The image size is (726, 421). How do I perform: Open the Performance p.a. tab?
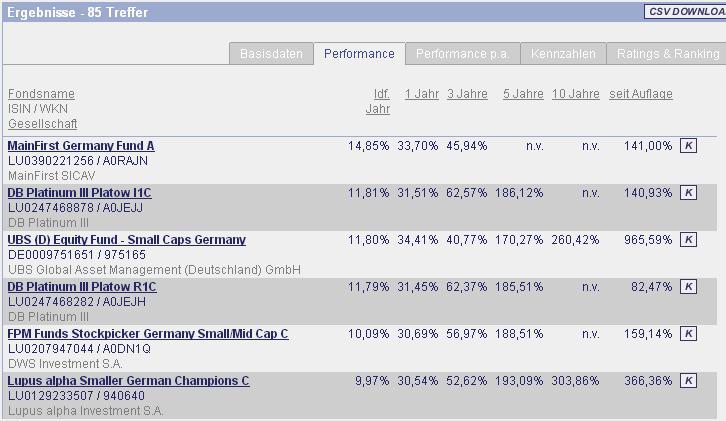[x=460, y=54]
